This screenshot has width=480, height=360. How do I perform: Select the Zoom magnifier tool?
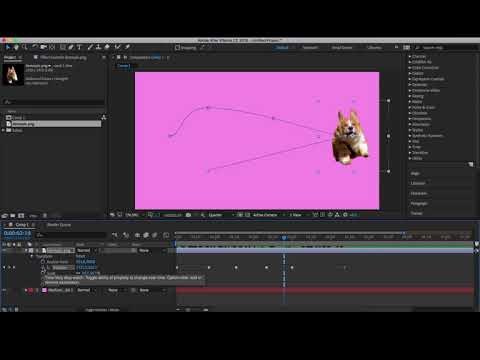[25, 47]
